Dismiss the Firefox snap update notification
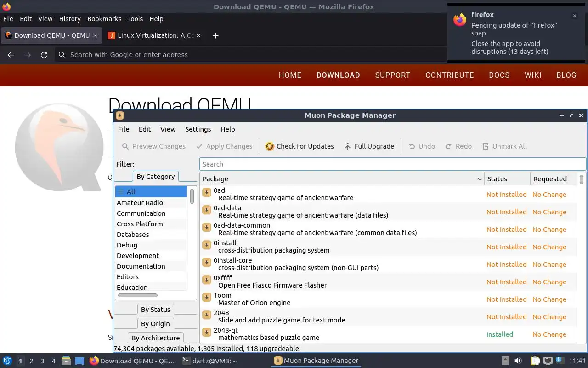The image size is (588, 368). pyautogui.click(x=574, y=16)
